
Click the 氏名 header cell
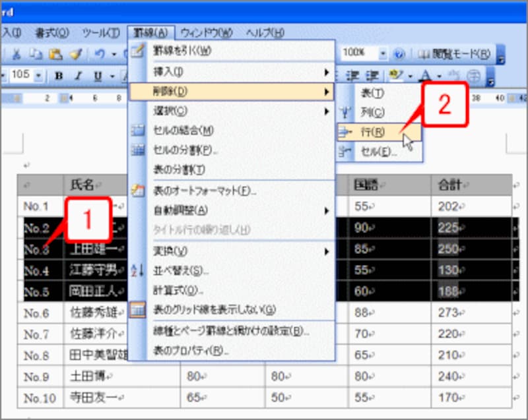pos(96,185)
